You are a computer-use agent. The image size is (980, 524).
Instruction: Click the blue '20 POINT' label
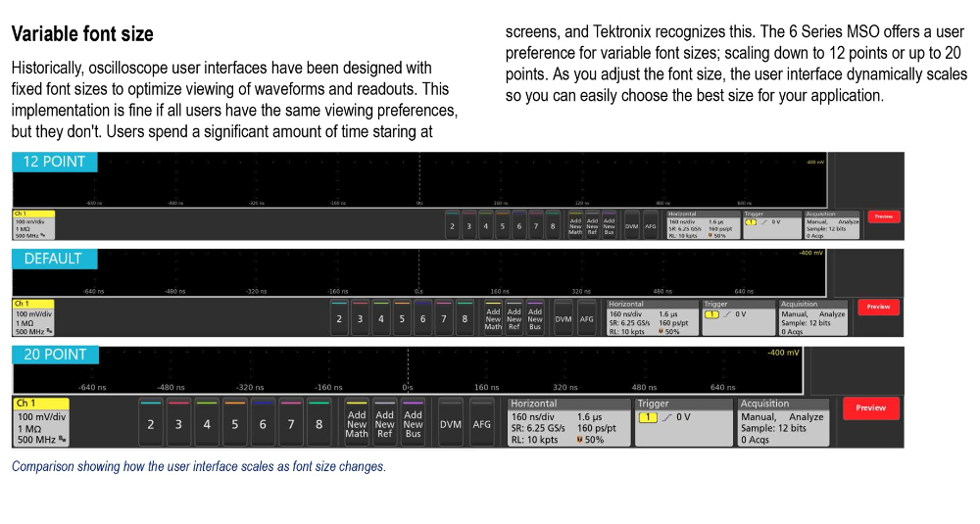[x=55, y=355]
